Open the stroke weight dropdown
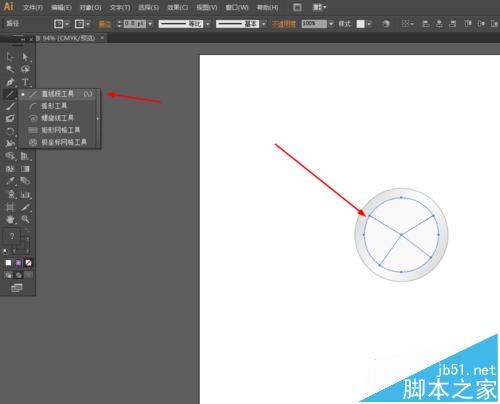The image size is (500, 404). [150, 24]
